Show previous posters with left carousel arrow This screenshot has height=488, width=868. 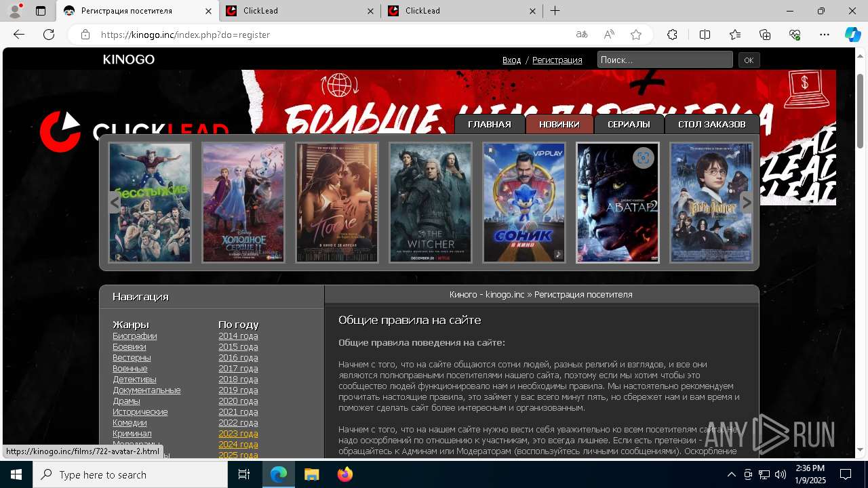click(x=115, y=202)
